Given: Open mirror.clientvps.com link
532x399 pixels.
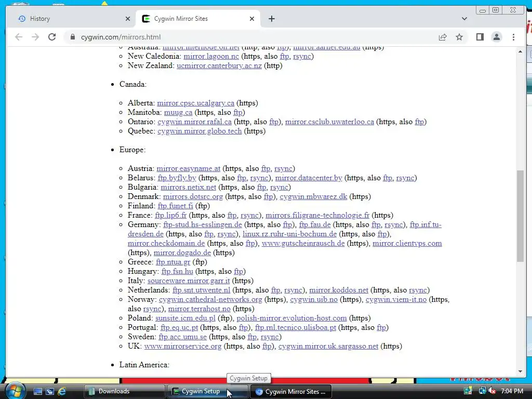Looking at the screenshot, I should [x=407, y=243].
